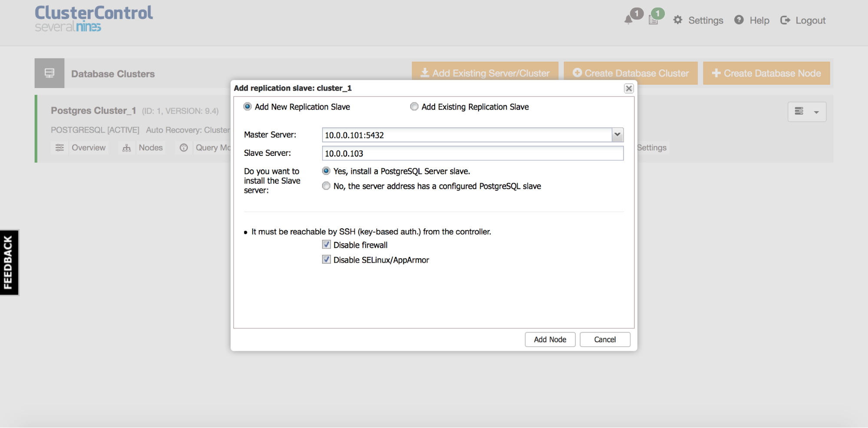Image resolution: width=868 pixels, height=428 pixels.
Task: Open the Help link in header
Action: (x=759, y=20)
